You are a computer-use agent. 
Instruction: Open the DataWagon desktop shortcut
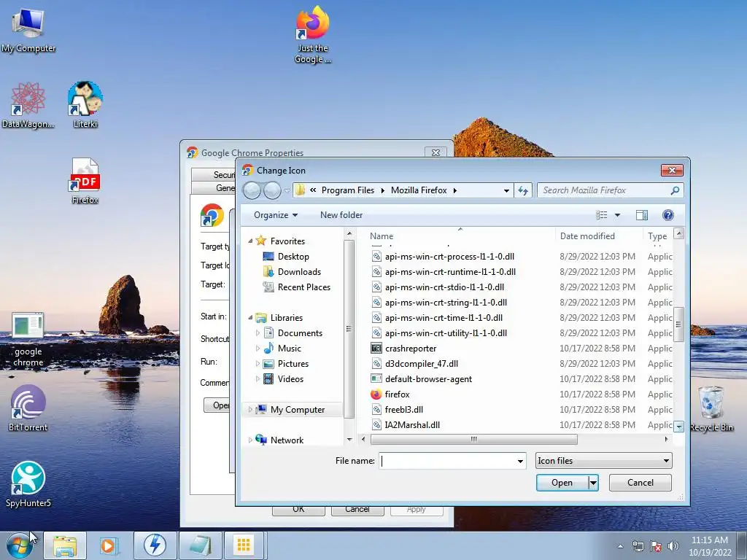click(x=28, y=105)
